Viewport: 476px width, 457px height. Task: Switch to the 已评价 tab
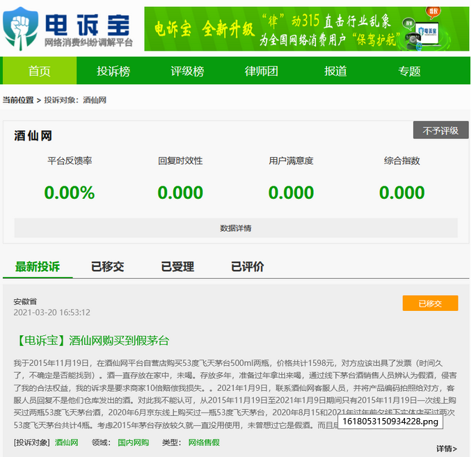pos(248,266)
